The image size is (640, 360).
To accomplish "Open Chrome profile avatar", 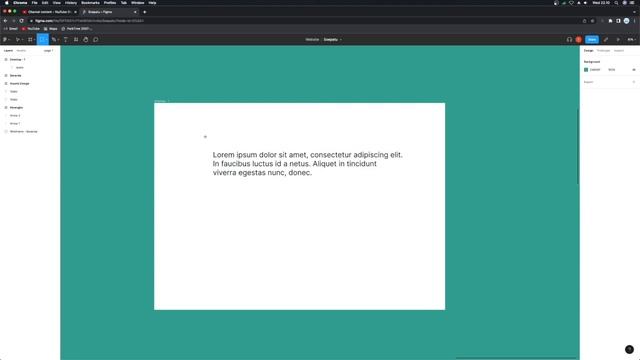I will (626, 21).
